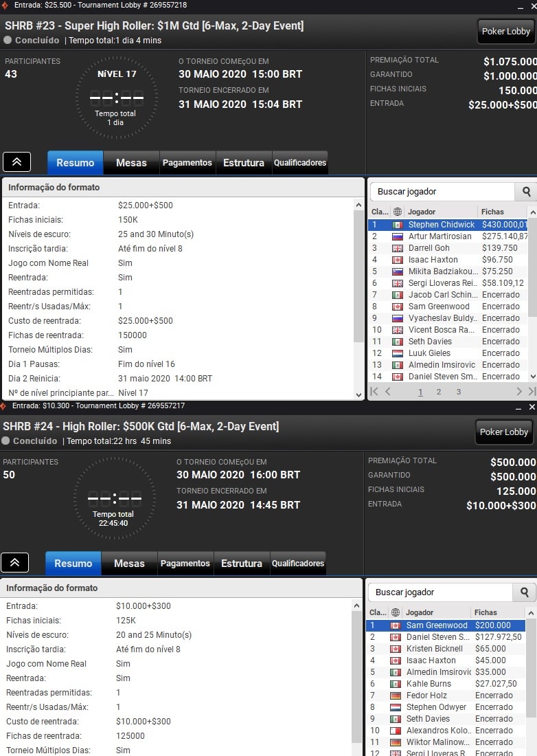Viewport: 537px width, 756px height.
Task: Minimize SHRB #23 tournament lobby window
Action: (521, 7)
